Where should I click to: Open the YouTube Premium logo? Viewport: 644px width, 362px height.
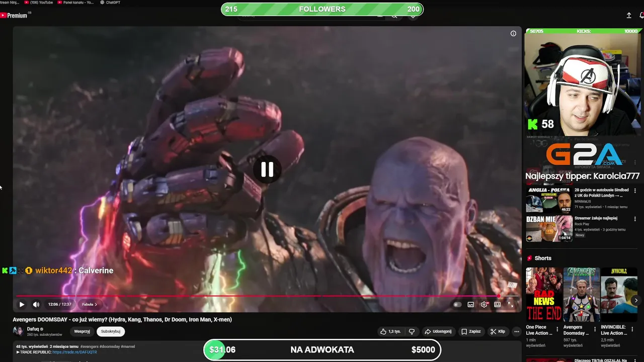pyautogui.click(x=14, y=16)
